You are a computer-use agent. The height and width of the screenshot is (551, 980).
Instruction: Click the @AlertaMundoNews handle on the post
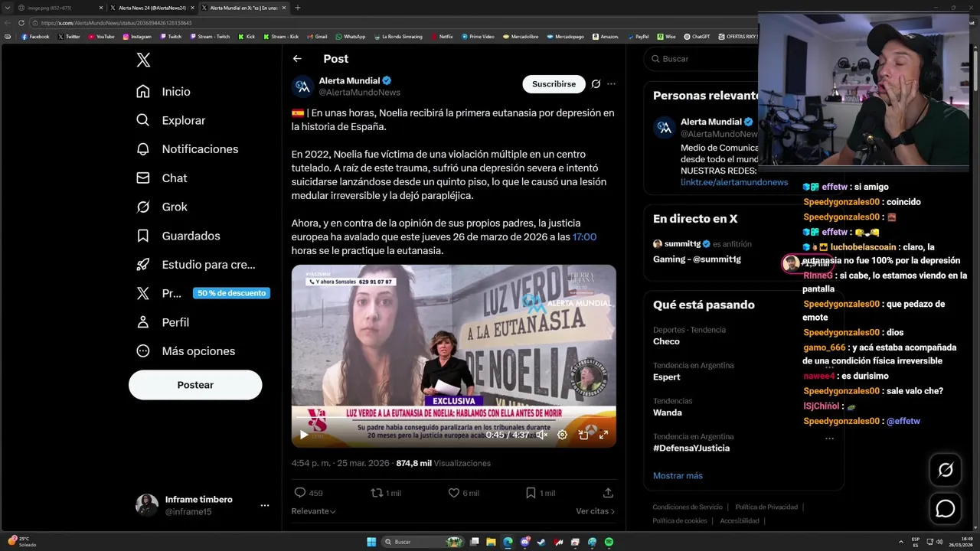tap(359, 93)
